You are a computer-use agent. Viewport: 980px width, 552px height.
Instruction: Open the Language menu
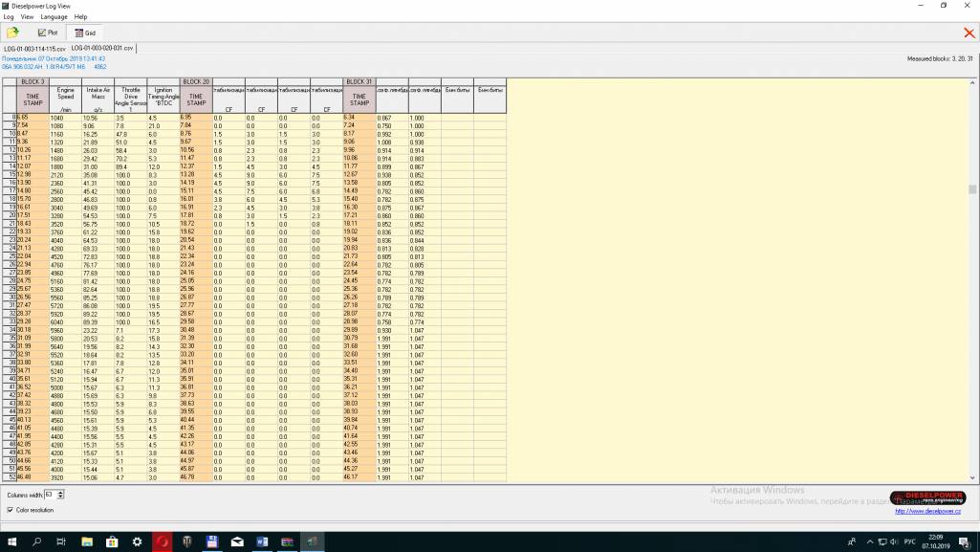(54, 17)
